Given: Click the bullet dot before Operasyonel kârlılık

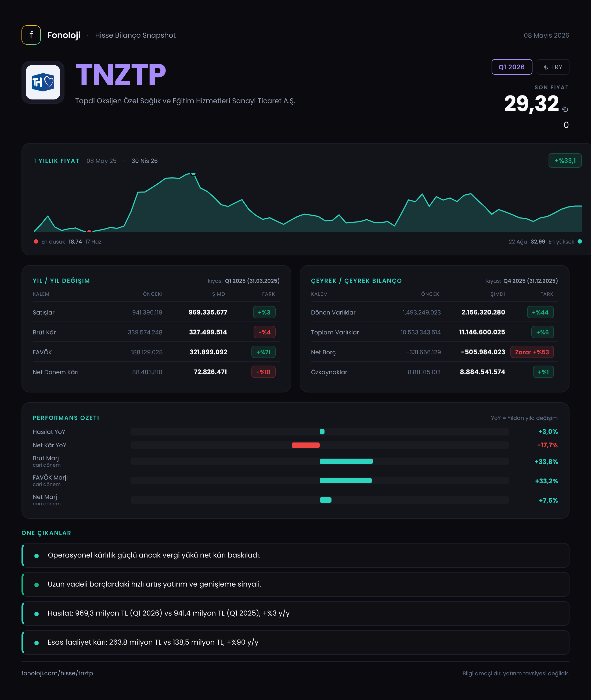Looking at the screenshot, I should pyautogui.click(x=37, y=556).
